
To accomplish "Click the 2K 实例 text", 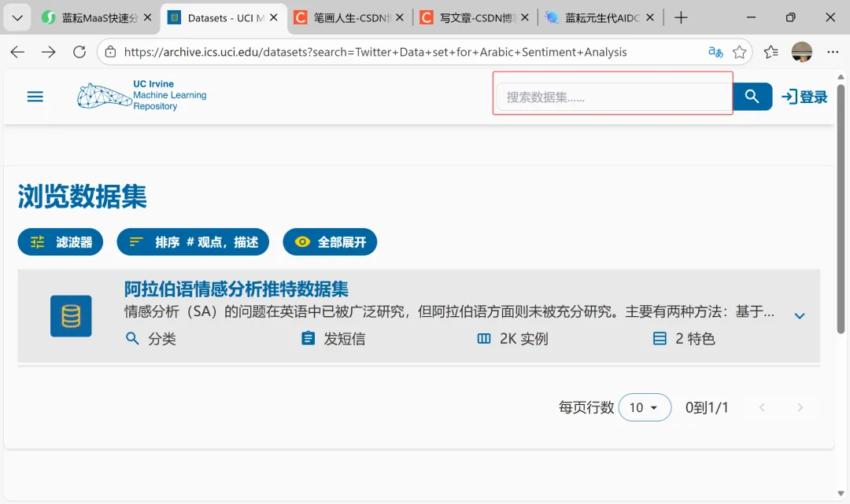I will pos(523,338).
